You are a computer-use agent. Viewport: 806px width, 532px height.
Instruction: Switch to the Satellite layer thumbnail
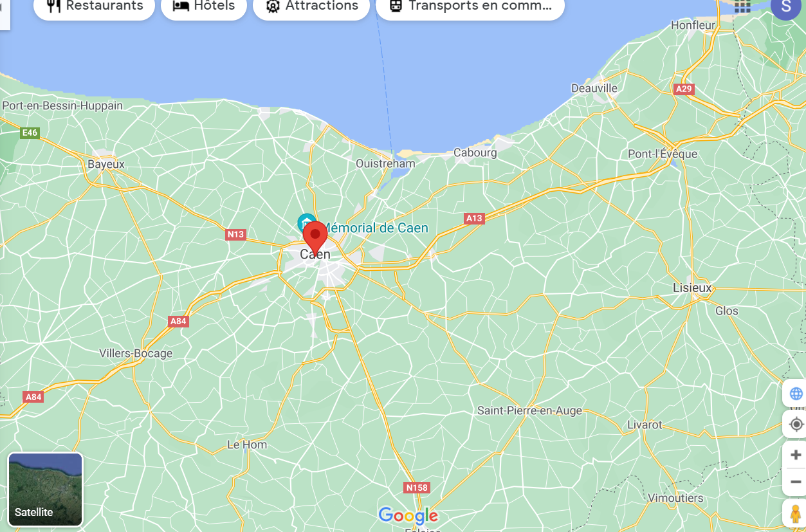[45, 490]
